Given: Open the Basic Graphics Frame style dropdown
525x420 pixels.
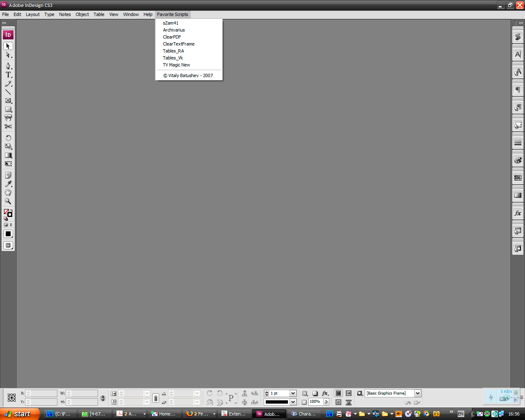Looking at the screenshot, I should [418, 393].
